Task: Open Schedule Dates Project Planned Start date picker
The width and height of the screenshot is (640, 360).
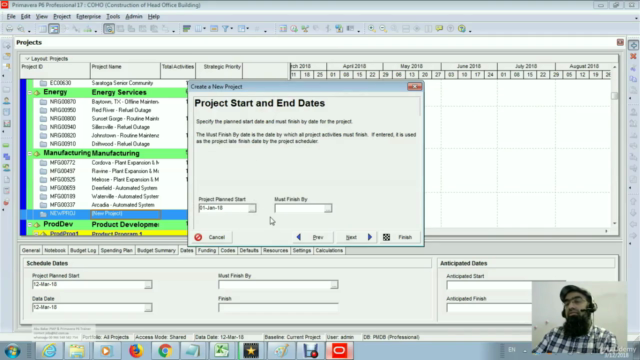Action: coord(148,284)
